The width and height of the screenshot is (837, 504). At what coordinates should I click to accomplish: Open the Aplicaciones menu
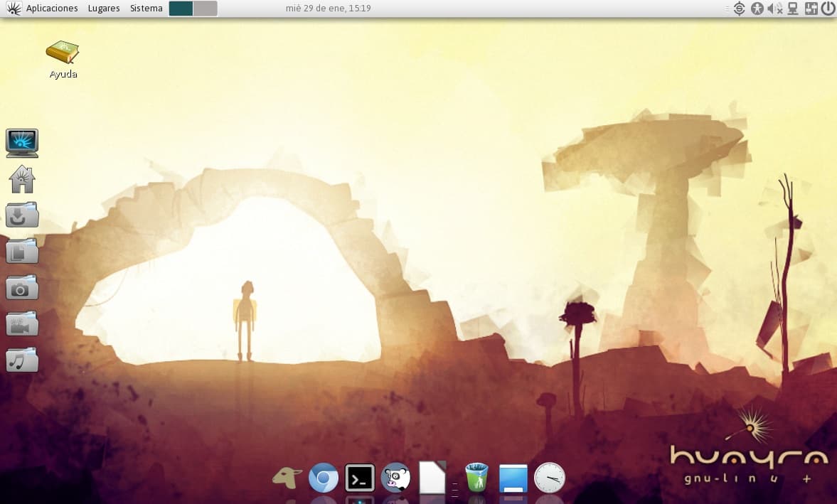point(52,9)
